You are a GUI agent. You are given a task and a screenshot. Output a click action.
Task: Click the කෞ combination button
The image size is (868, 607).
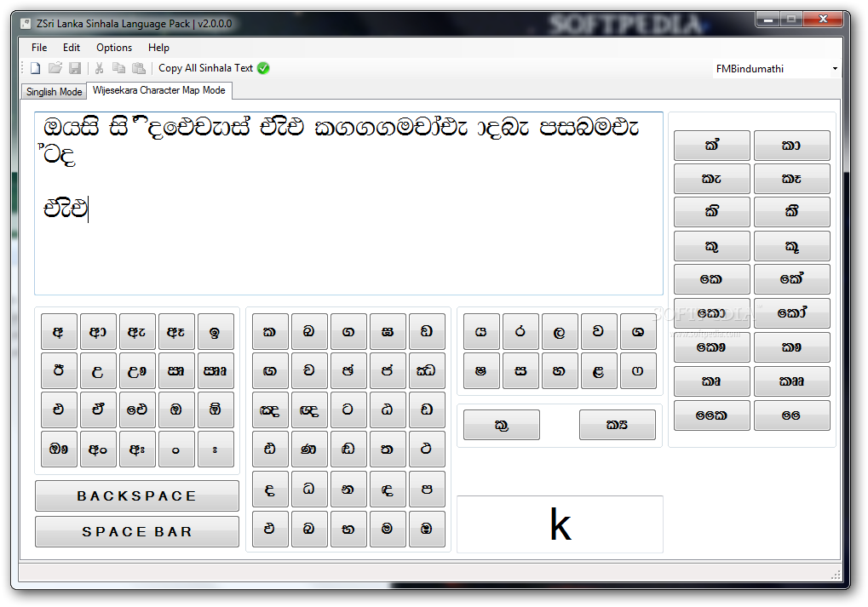[x=712, y=347]
